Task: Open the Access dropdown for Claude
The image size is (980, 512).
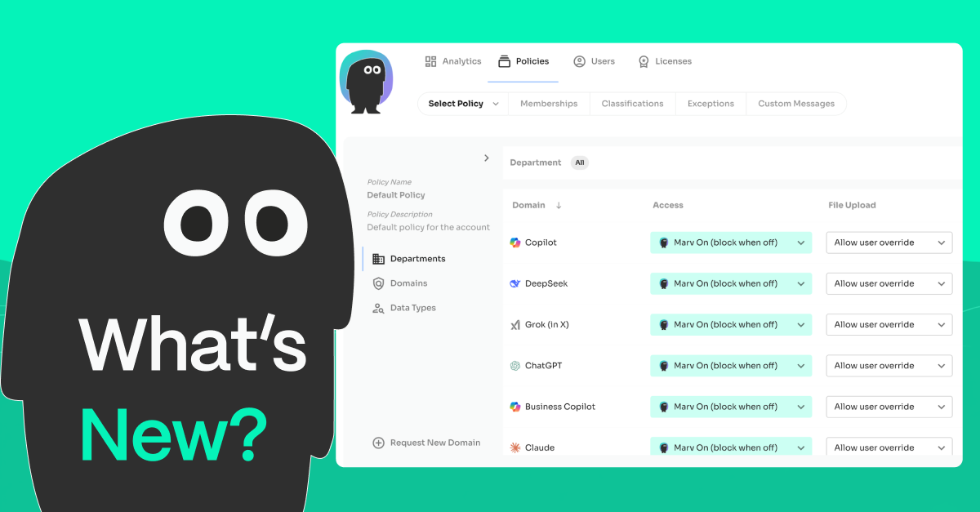Action: (731, 447)
